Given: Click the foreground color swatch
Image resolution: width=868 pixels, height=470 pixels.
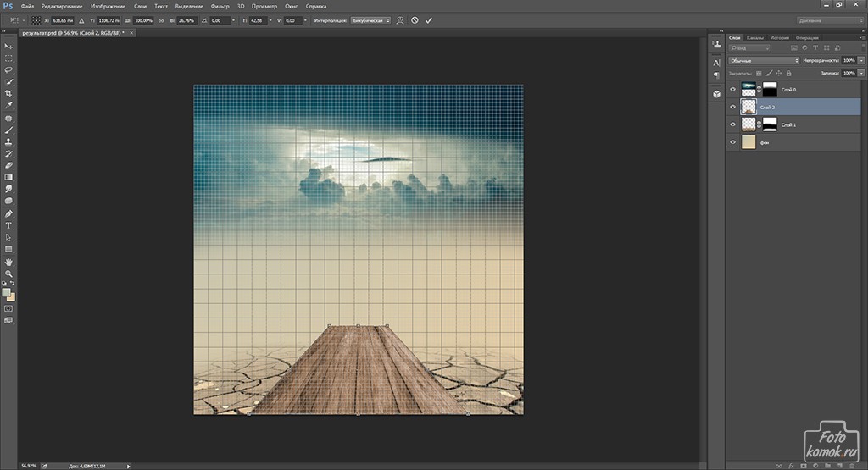Looking at the screenshot, I should pos(7,292).
